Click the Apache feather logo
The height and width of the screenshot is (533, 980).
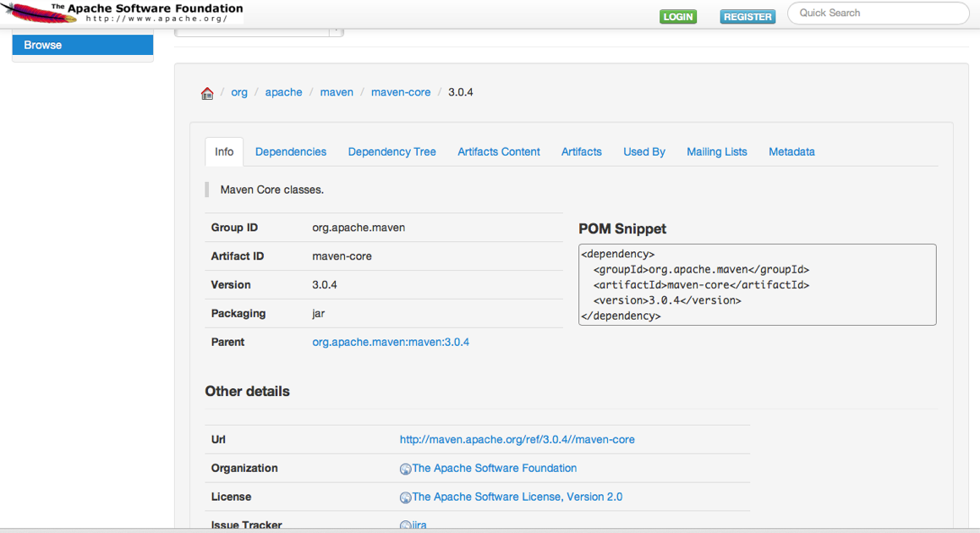point(34,13)
